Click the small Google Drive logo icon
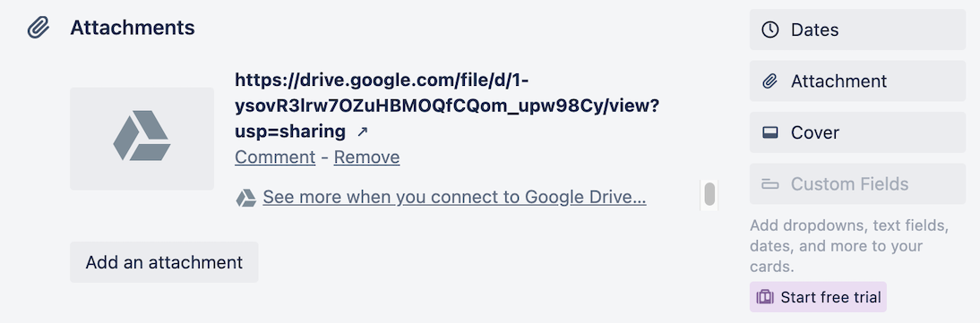 tap(245, 198)
